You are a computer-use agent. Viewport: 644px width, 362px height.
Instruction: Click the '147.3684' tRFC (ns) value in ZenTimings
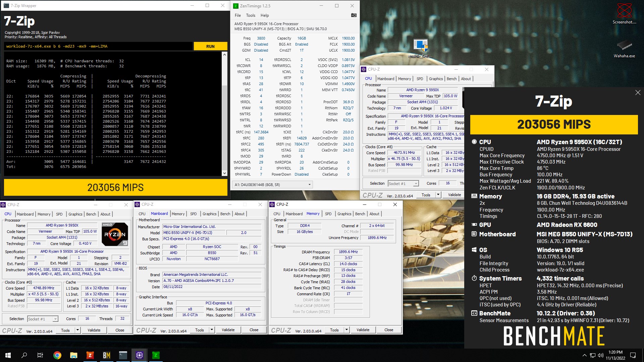pos(261,132)
